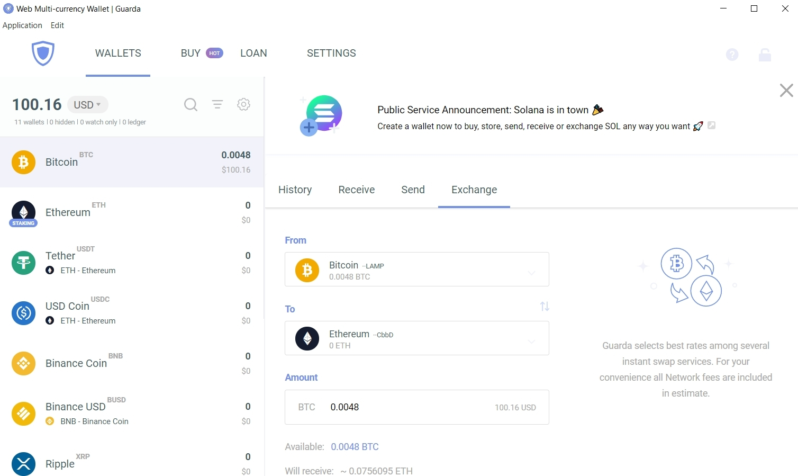Maximize the Guarda window

pos(754,9)
